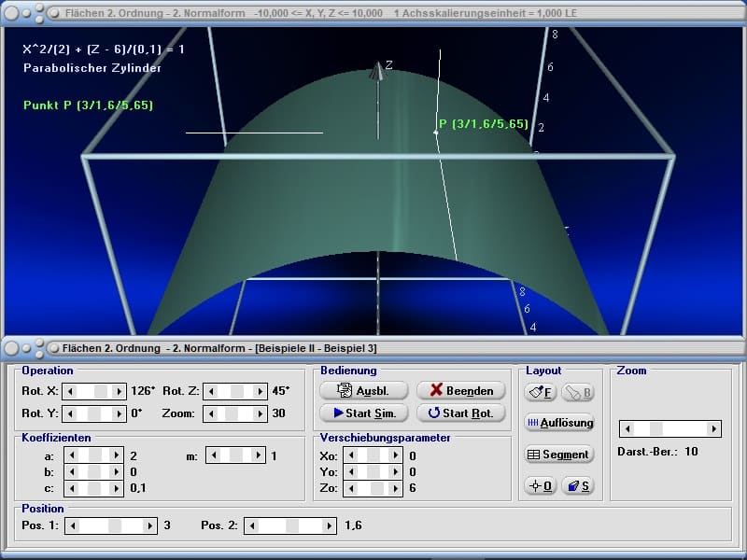Decrease Operation Zoom with left arrow
This screenshot has height=560, width=747.
coord(211,413)
